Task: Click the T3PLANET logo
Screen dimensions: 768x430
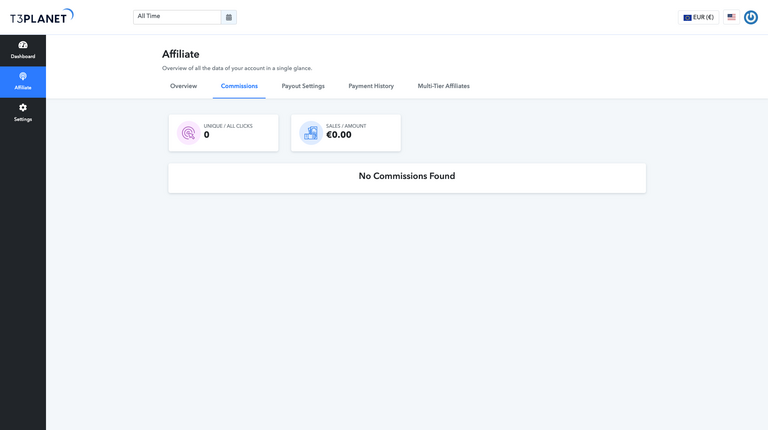Action: (x=41, y=17)
